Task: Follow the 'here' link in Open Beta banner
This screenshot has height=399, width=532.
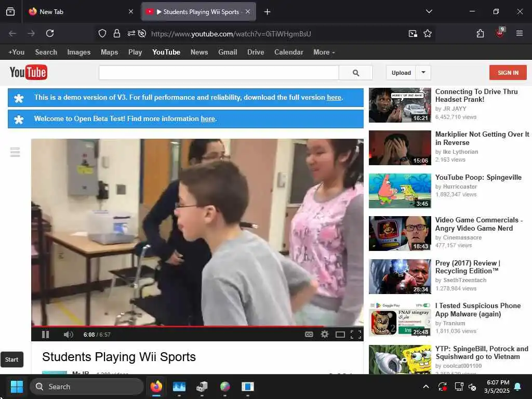Action: coord(208,119)
